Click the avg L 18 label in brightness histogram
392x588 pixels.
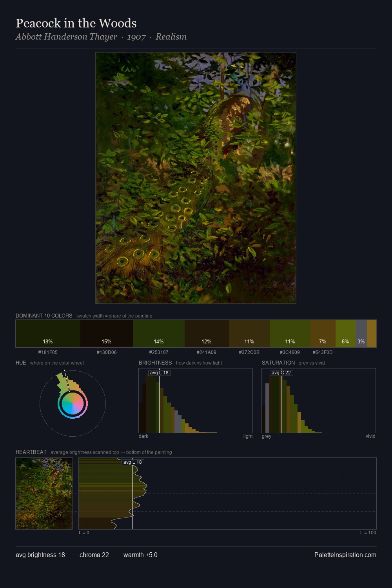pos(159,373)
